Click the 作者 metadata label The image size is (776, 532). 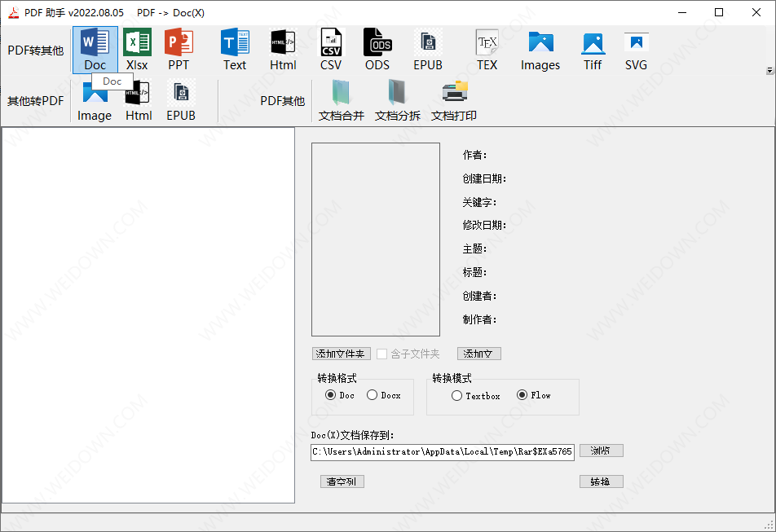(474, 156)
